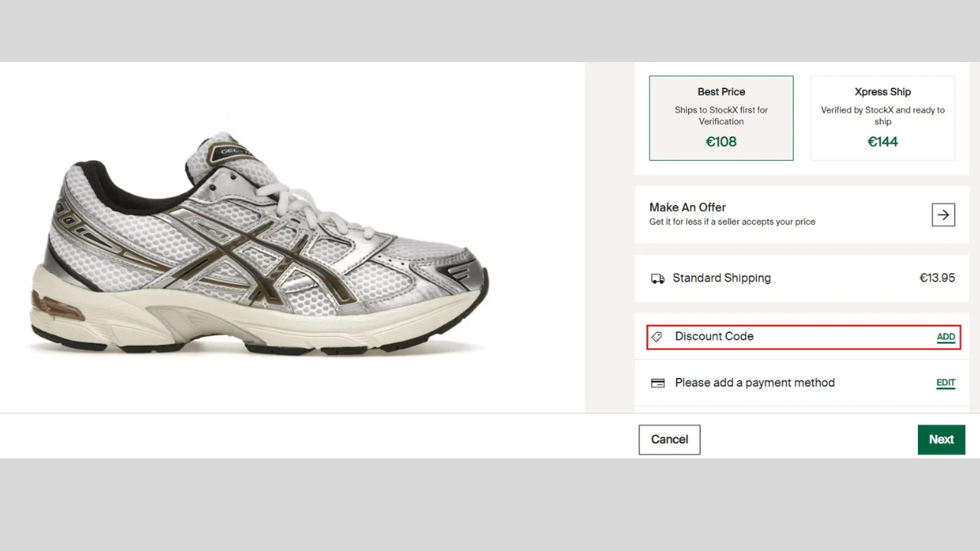Select the Best Price option card
Viewport: 980px width, 551px height.
[721, 118]
